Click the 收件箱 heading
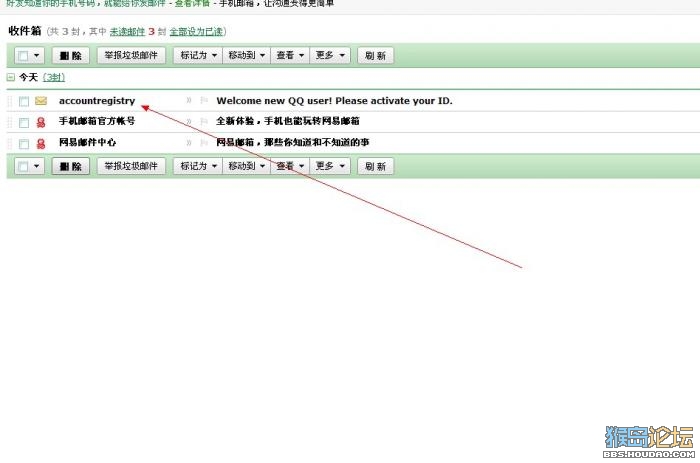 pyautogui.click(x=25, y=31)
